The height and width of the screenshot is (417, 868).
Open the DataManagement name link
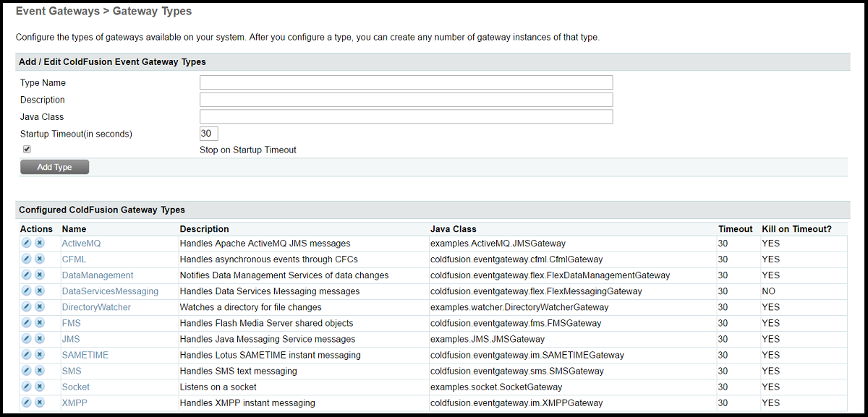click(x=98, y=275)
